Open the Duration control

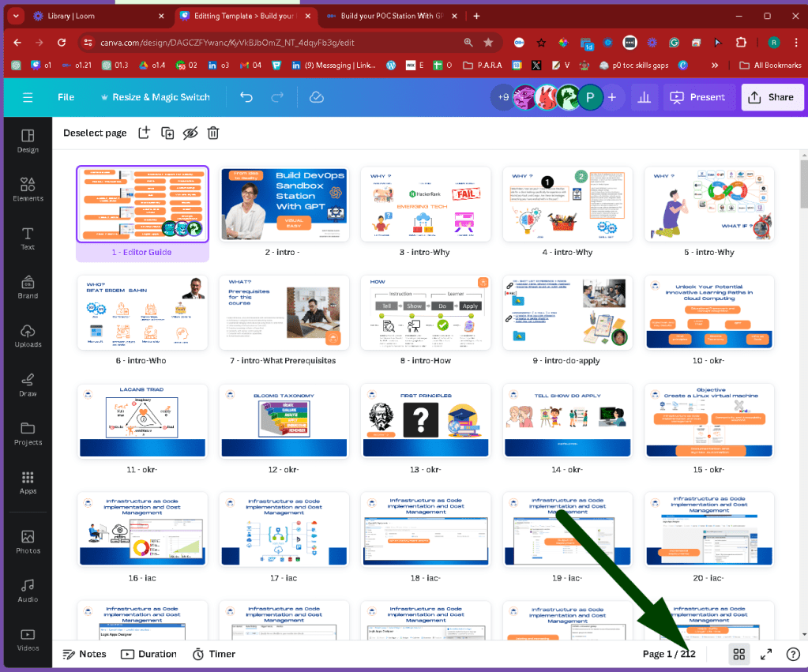[149, 654]
